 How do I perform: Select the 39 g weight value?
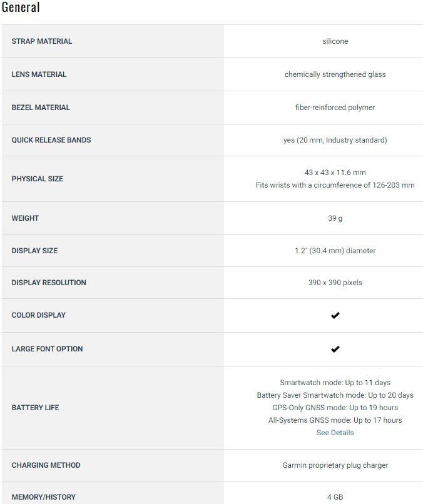coord(335,218)
